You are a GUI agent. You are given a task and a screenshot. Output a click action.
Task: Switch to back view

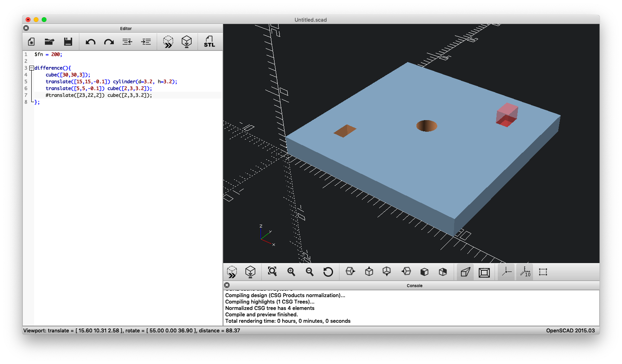[x=443, y=272]
